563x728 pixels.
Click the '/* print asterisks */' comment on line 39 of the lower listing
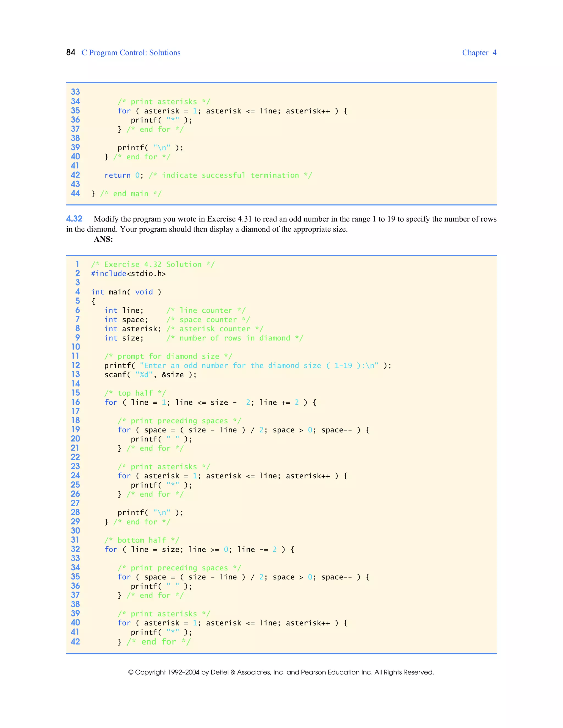164,614
